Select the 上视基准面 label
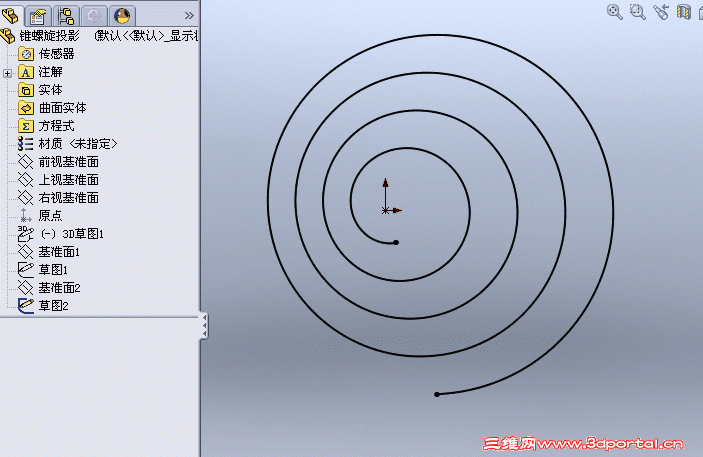703x457 pixels. click(x=69, y=180)
